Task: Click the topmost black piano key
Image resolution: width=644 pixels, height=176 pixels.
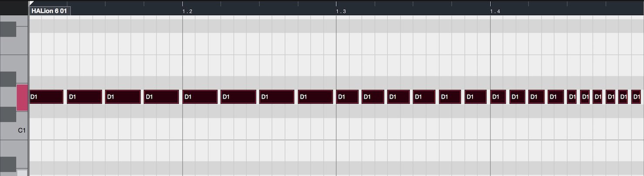Action: tap(8, 29)
